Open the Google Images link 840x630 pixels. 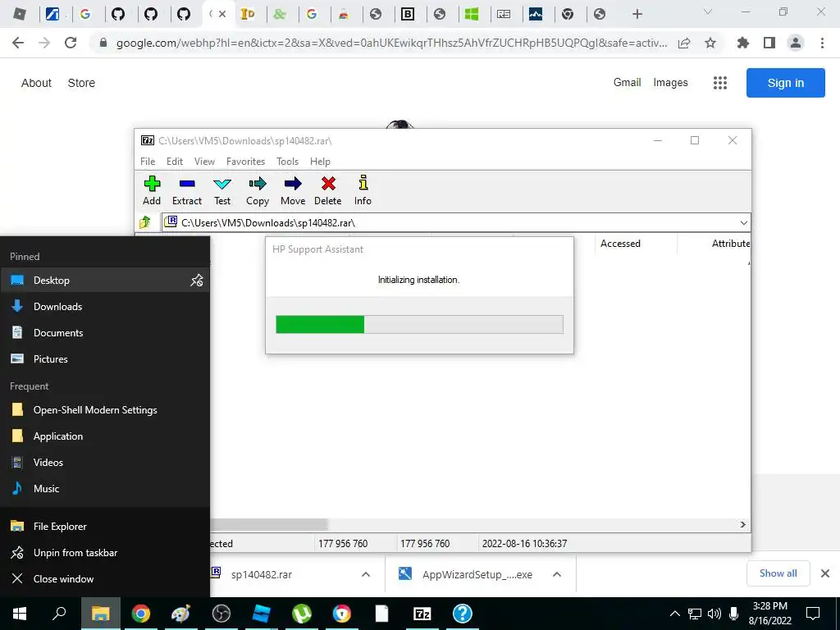point(670,83)
